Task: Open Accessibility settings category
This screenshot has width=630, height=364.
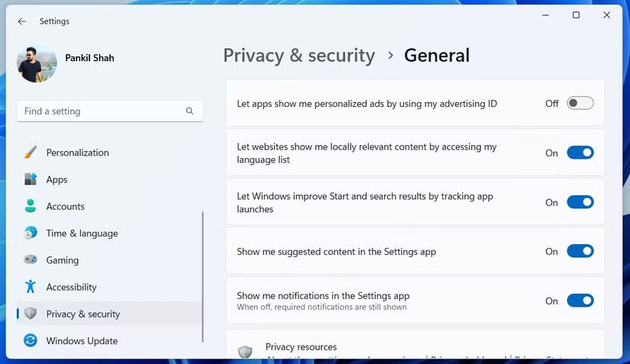Action: point(109,287)
